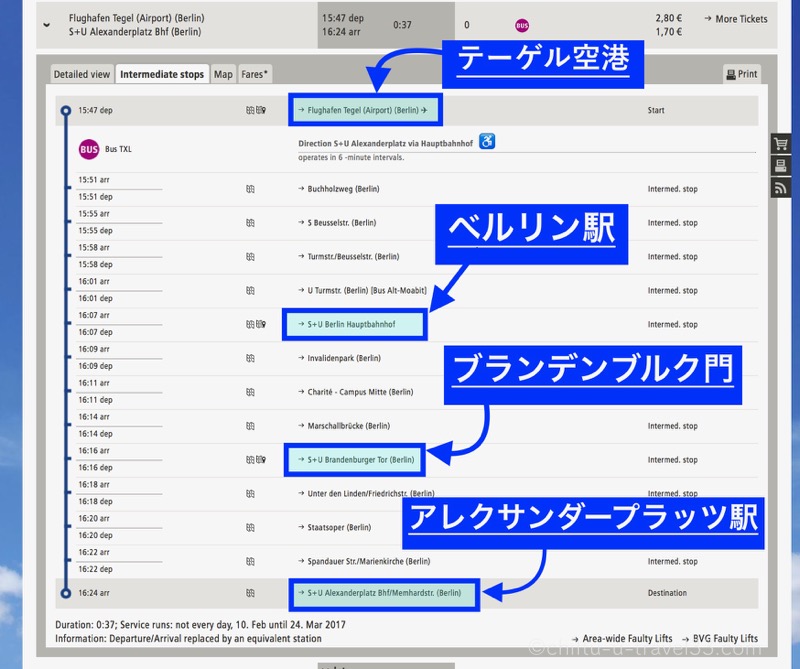Click the RSS feed icon in side panel
This screenshot has width=800, height=669.
coord(780,188)
